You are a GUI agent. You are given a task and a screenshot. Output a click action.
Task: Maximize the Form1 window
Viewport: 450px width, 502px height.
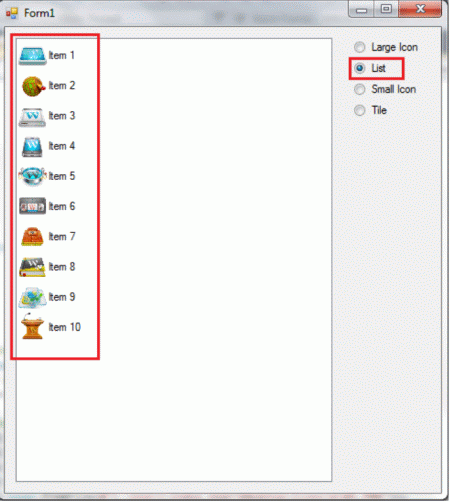pyautogui.click(x=386, y=9)
